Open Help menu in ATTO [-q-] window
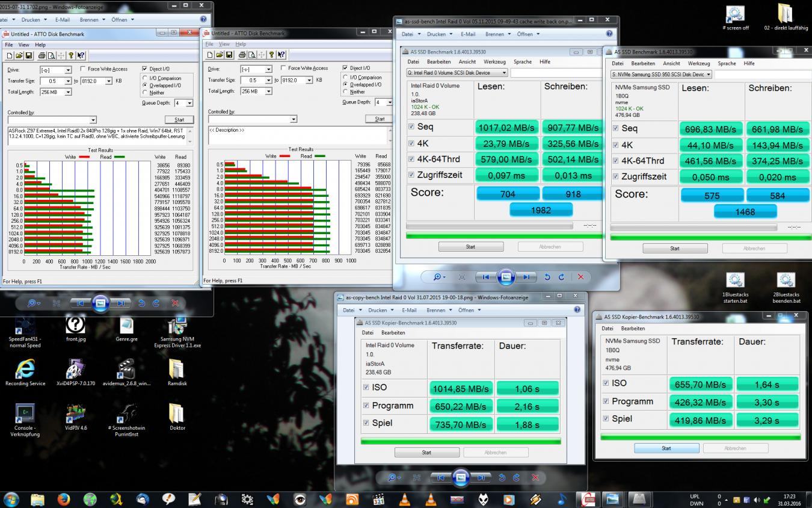Image resolution: width=812 pixels, height=508 pixels. click(40, 45)
